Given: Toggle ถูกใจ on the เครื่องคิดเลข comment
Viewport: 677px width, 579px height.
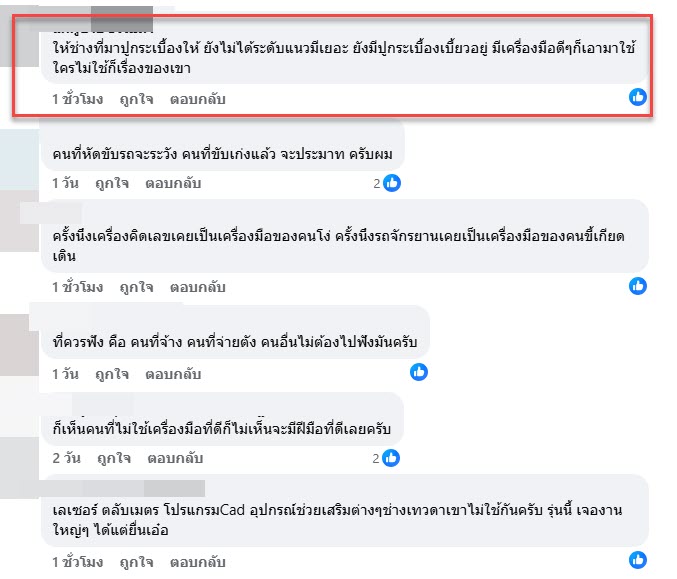Looking at the screenshot, I should click(x=137, y=288).
